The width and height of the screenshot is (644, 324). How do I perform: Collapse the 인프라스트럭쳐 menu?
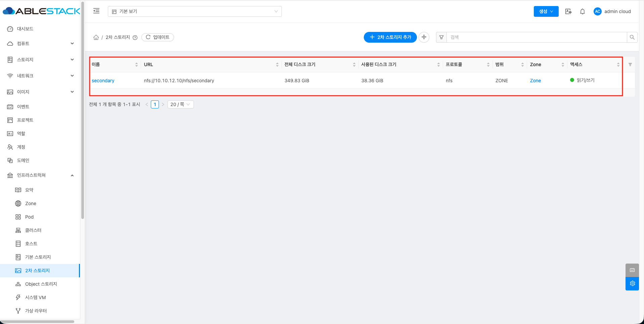(x=40, y=175)
